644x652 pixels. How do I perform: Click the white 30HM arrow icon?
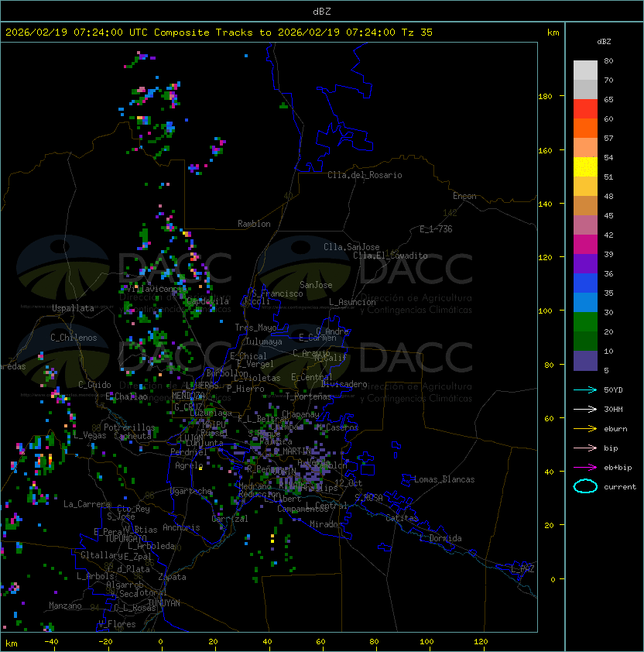pos(585,409)
